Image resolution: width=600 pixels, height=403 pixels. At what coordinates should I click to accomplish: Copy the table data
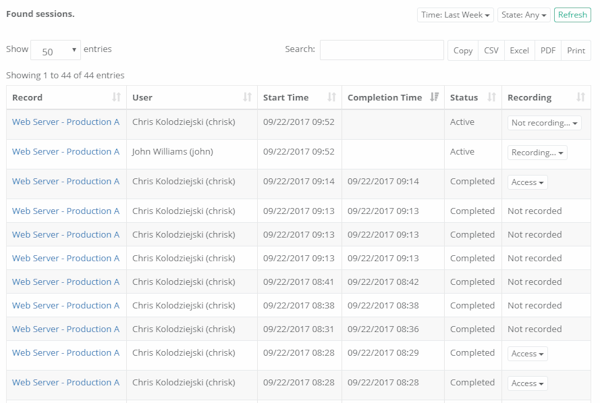[x=463, y=50]
